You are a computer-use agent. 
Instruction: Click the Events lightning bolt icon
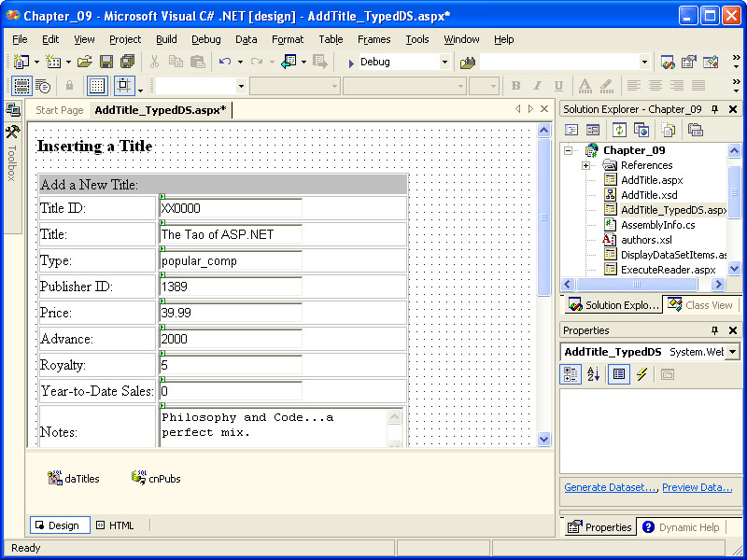[641, 374]
